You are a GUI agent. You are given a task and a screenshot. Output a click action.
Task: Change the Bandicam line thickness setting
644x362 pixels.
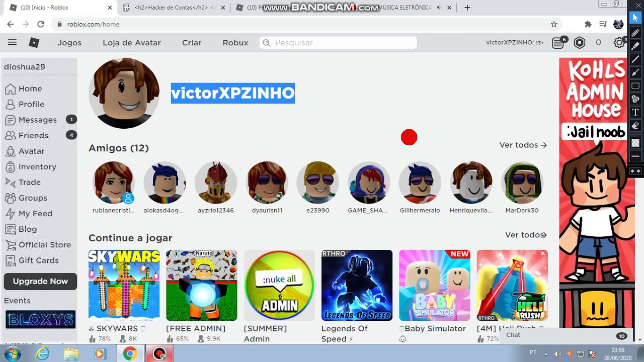[x=635, y=156]
